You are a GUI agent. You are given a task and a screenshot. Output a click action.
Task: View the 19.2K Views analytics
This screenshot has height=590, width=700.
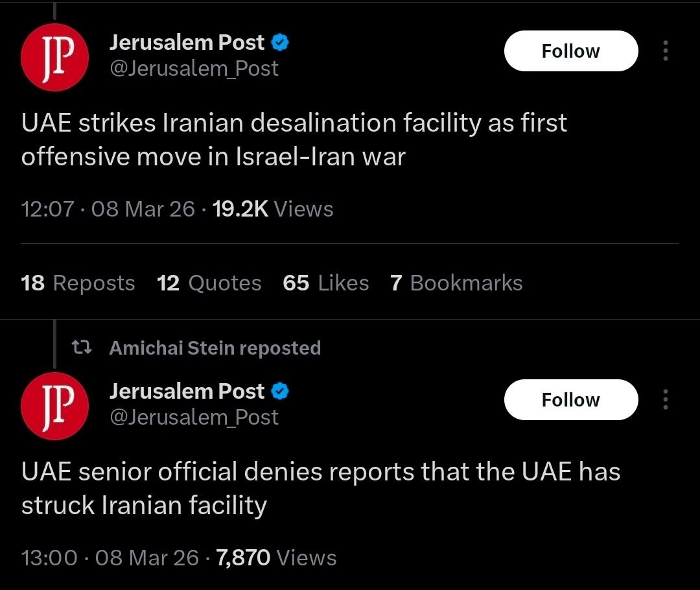click(272, 209)
